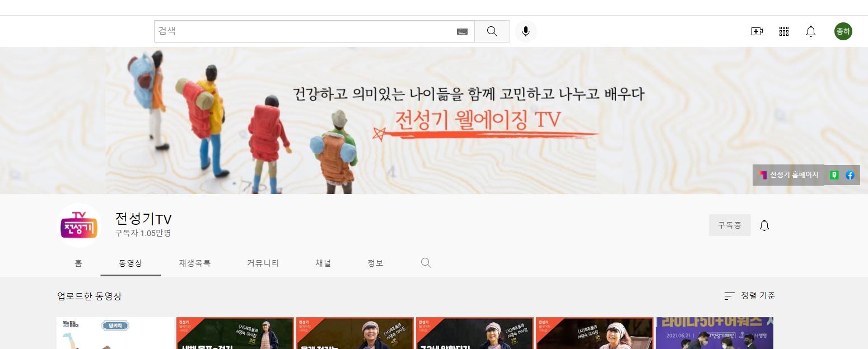Click the channel notification bell beside 구독중

764,225
